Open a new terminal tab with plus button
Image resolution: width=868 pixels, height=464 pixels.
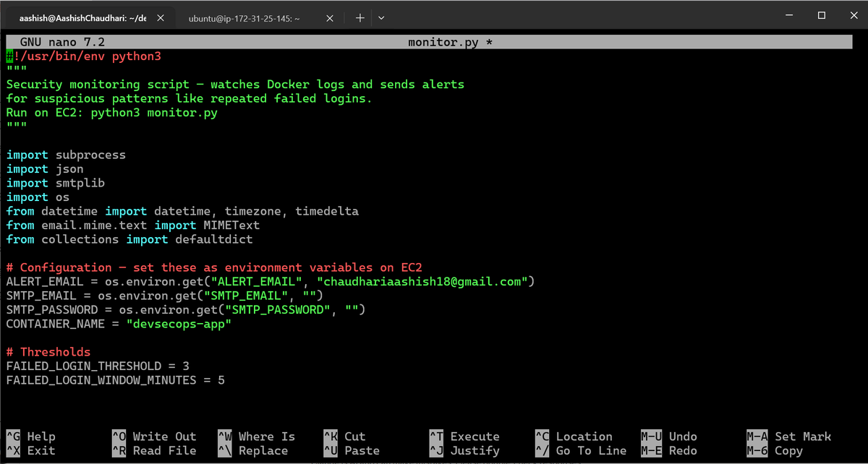pyautogui.click(x=359, y=18)
